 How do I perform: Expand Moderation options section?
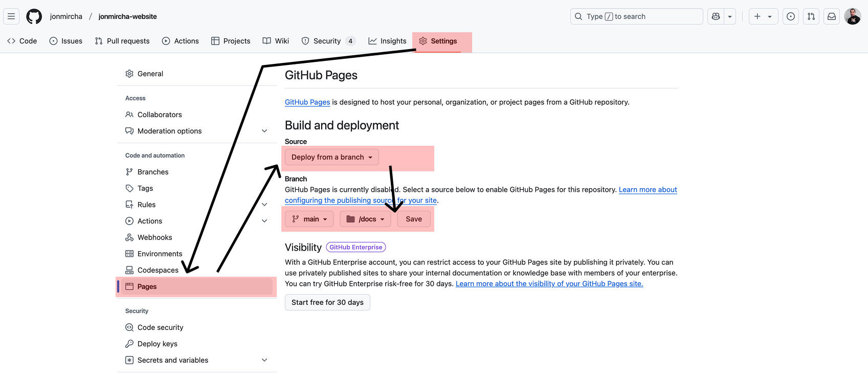(196, 131)
